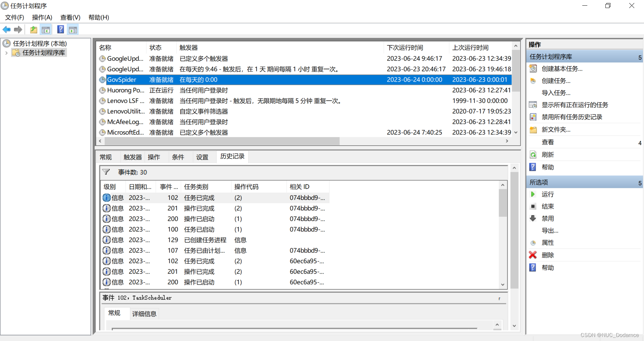Sort tasks by 下次运行时间 column header
Viewport: 644px width, 341px height.
pos(416,48)
